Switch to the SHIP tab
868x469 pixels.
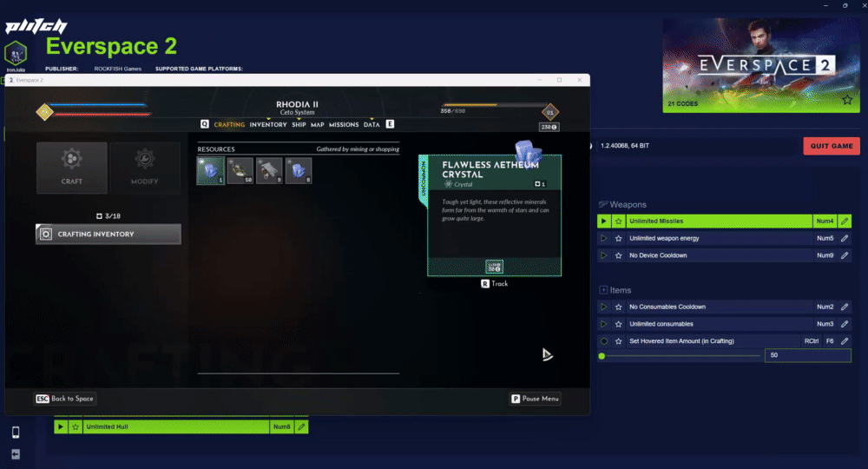pyautogui.click(x=299, y=124)
